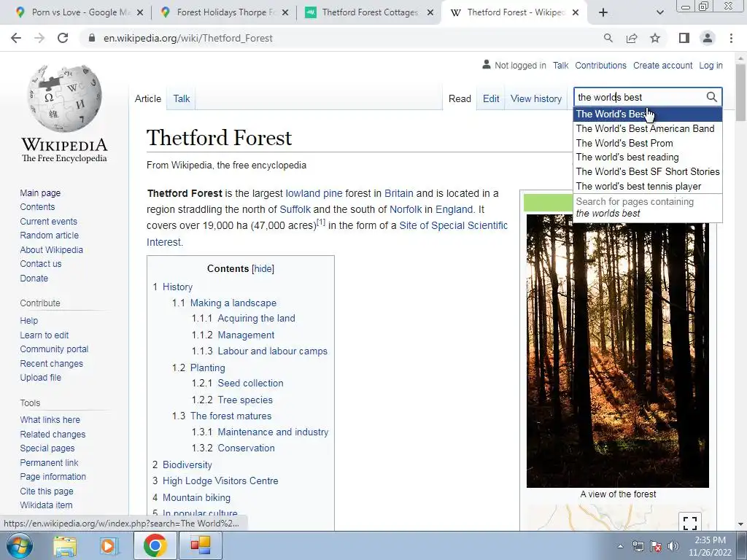This screenshot has width=747, height=560.
Task: Open media player taskbar icon
Action: (x=109, y=546)
